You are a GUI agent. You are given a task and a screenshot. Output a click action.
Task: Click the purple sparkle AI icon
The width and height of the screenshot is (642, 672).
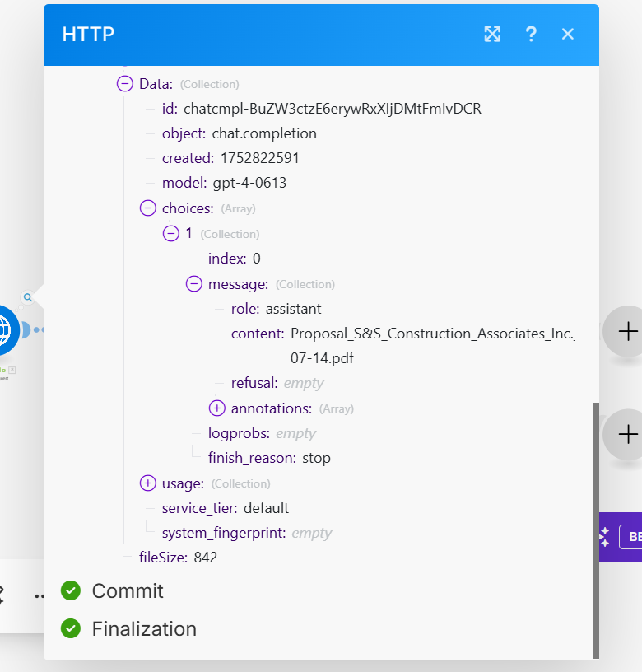[x=604, y=537]
